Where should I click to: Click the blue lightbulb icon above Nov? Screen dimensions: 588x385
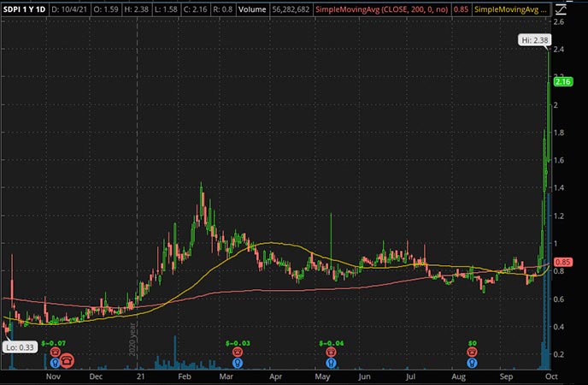coord(55,363)
